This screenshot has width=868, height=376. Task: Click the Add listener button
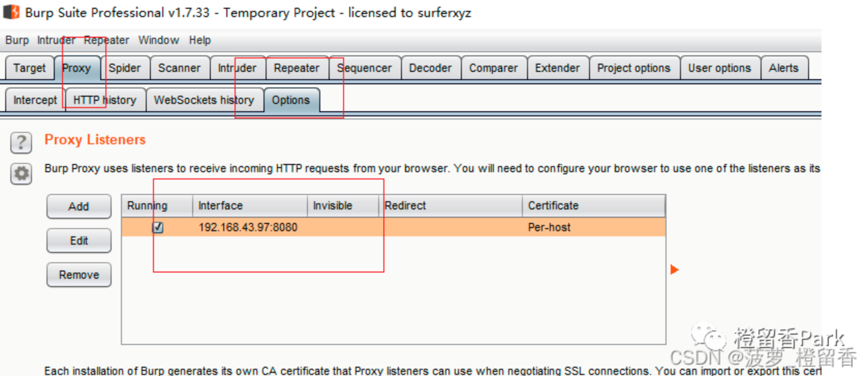point(79,206)
